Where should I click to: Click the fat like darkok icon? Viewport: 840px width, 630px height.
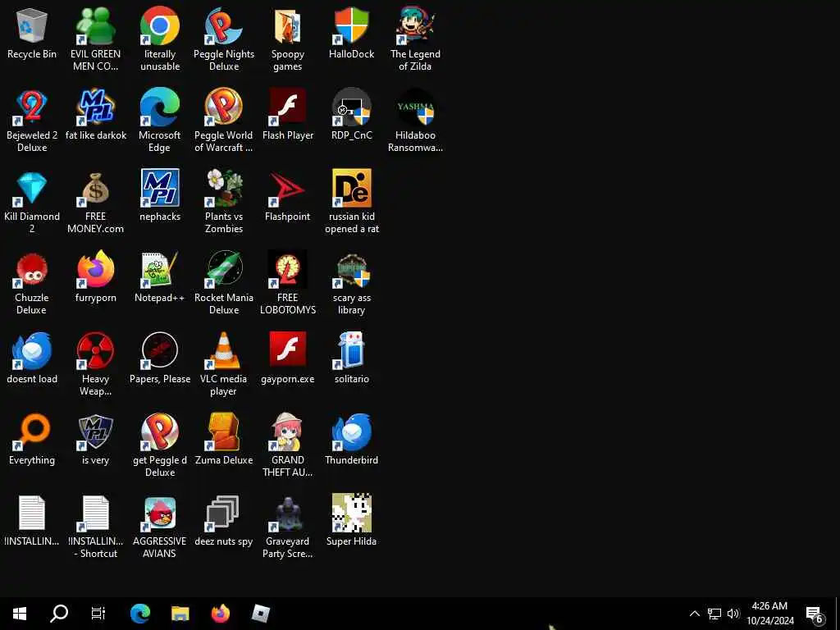95,107
